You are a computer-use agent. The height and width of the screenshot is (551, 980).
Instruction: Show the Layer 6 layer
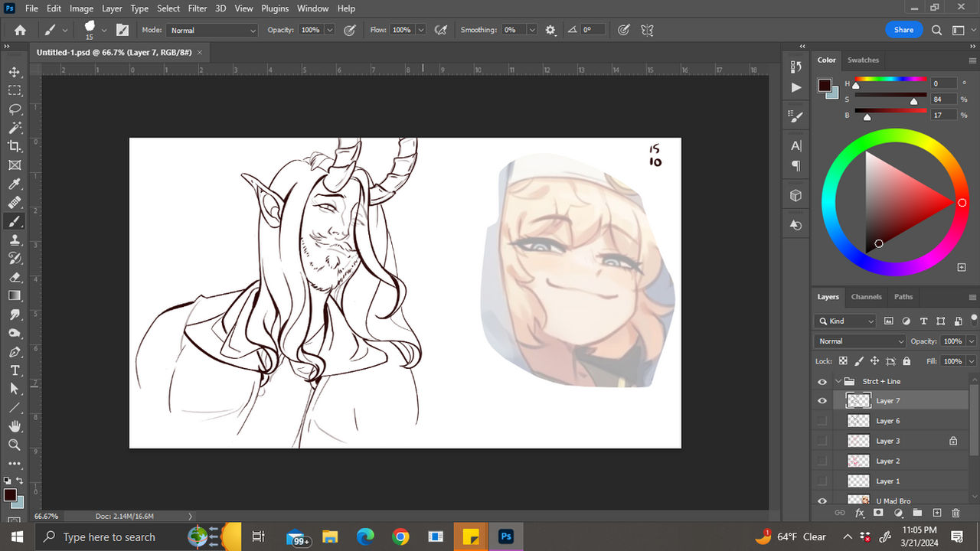click(822, 420)
